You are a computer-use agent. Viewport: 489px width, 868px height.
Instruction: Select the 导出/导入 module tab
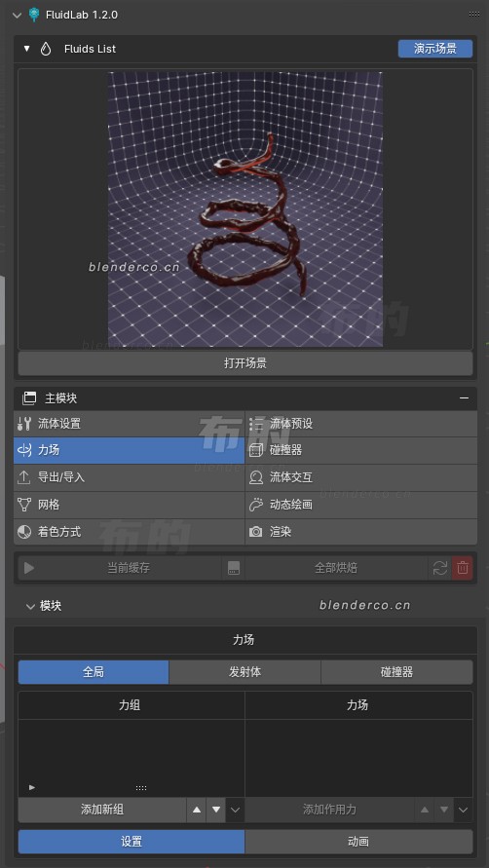point(129,477)
